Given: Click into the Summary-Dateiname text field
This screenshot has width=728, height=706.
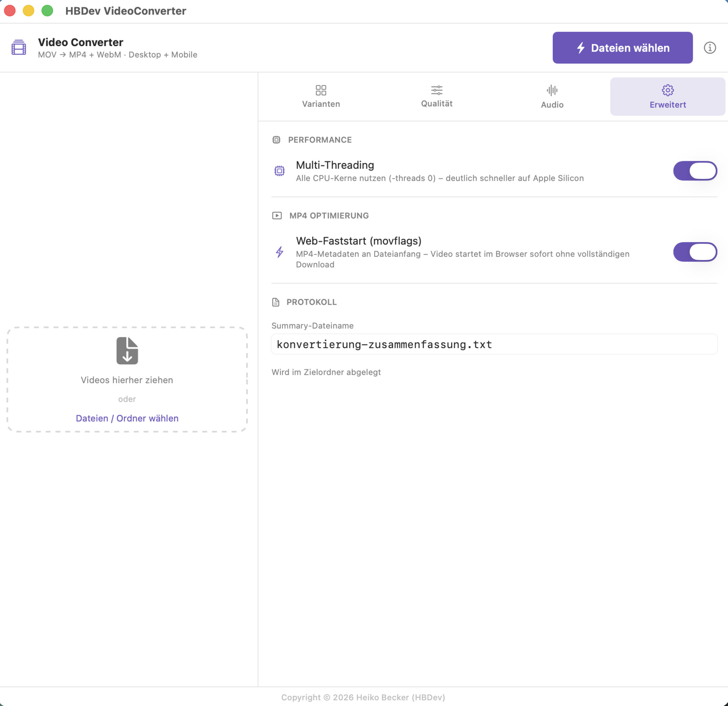Looking at the screenshot, I should coord(494,344).
